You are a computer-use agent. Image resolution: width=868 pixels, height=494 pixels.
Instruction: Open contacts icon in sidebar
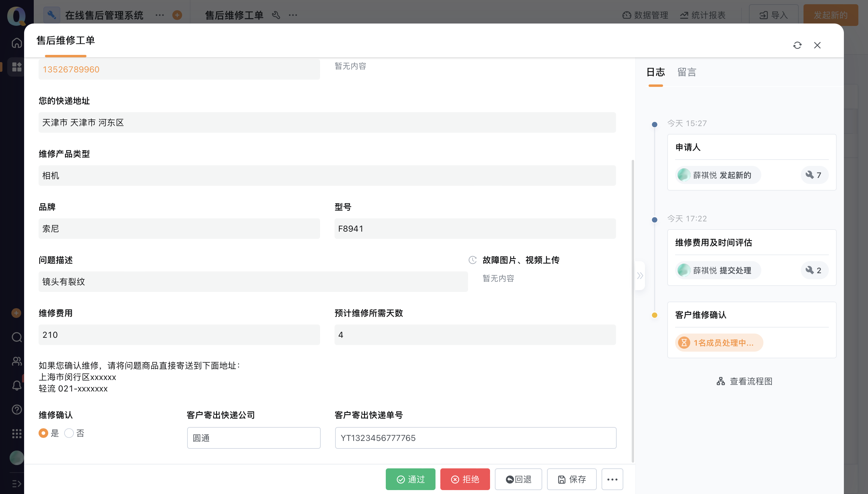pyautogui.click(x=17, y=361)
